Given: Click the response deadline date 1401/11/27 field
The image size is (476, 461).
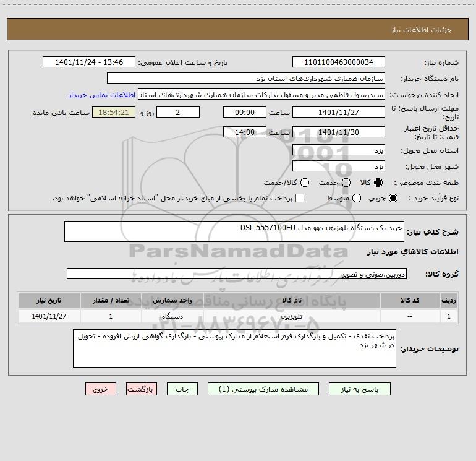Looking at the screenshot, I should click(339, 112).
